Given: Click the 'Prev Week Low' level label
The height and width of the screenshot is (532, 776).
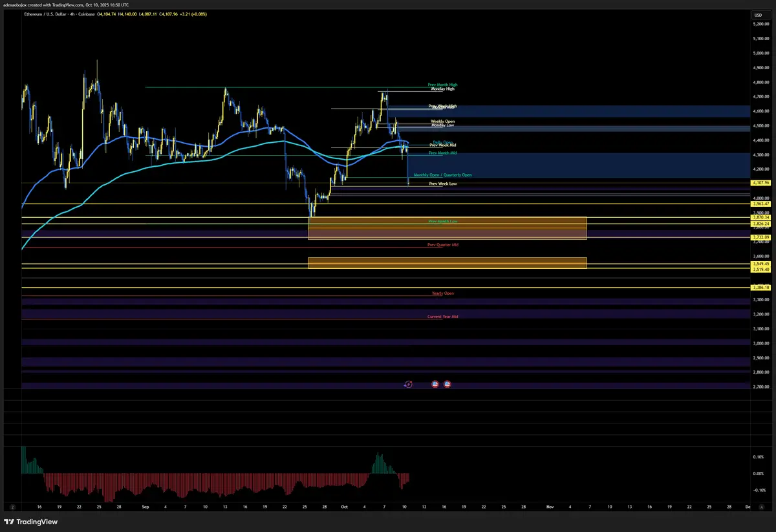Looking at the screenshot, I should click(443, 184).
